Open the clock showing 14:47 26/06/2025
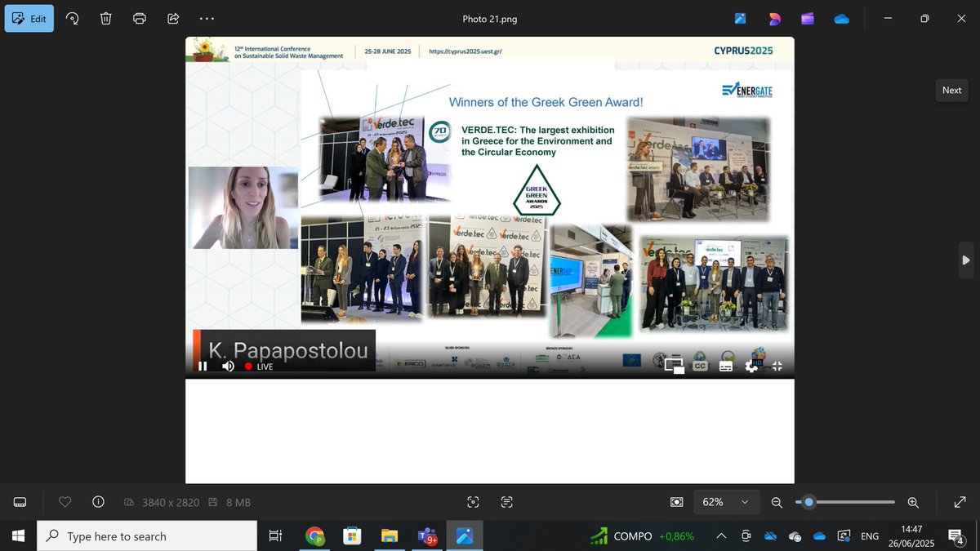This screenshot has height=551, width=980. (911, 536)
